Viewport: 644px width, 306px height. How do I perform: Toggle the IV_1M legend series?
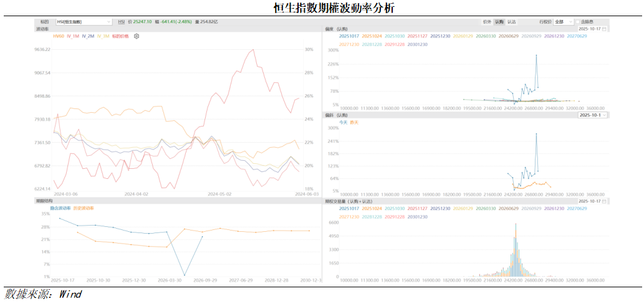coord(72,36)
